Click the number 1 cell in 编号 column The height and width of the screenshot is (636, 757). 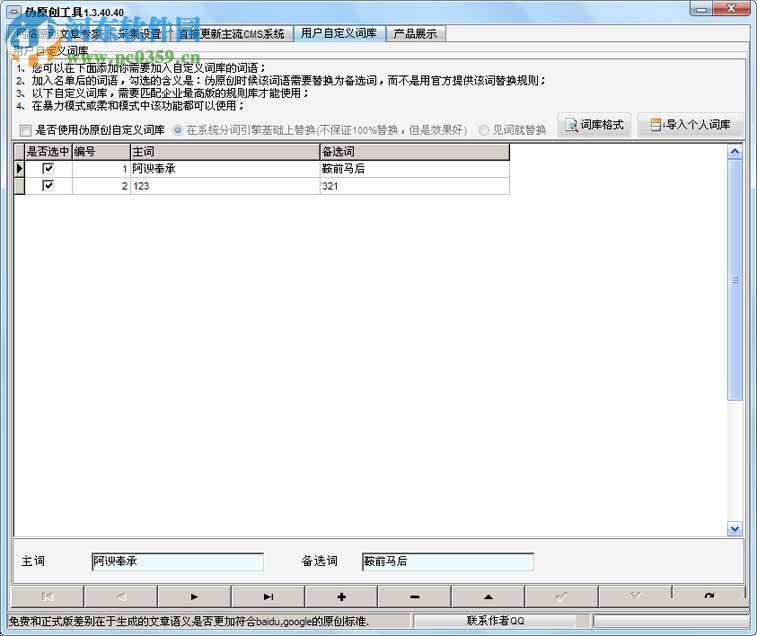[101, 169]
